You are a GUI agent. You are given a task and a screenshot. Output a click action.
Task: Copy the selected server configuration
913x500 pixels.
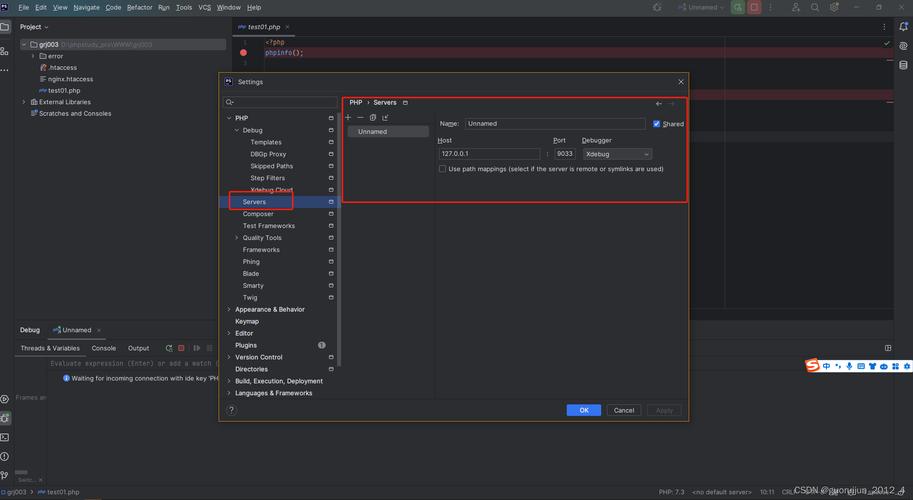tap(373, 118)
